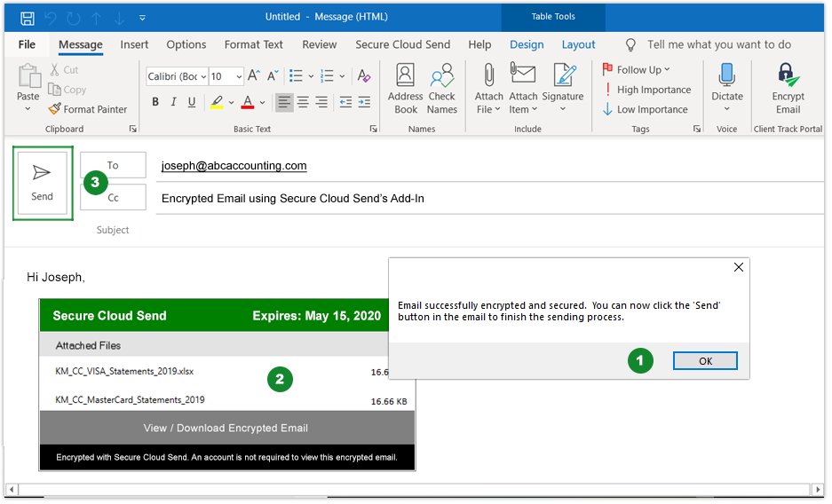
Task: Expand the Numbering style dropdown arrow
Action: click(342, 76)
